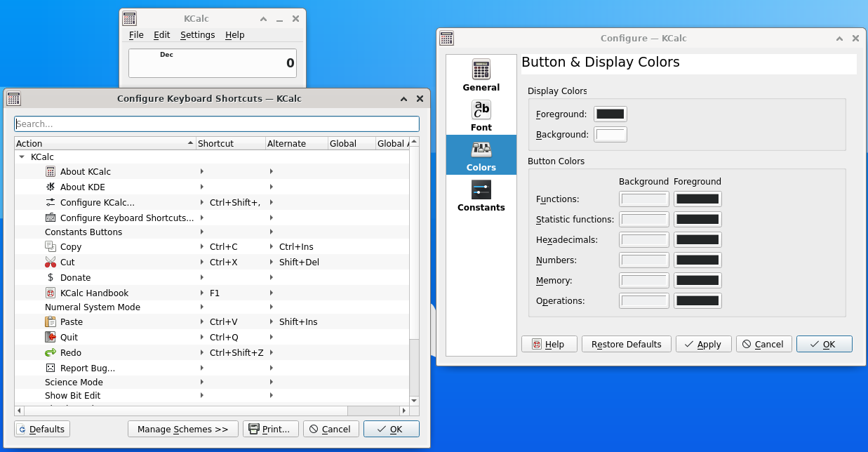Cancel the Configure KCalc dialog
Viewport: 868px width, 452px height.
coord(764,344)
